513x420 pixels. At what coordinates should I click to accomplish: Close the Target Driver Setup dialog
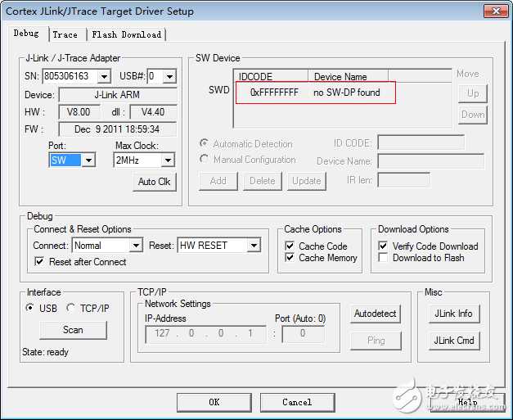point(496,11)
